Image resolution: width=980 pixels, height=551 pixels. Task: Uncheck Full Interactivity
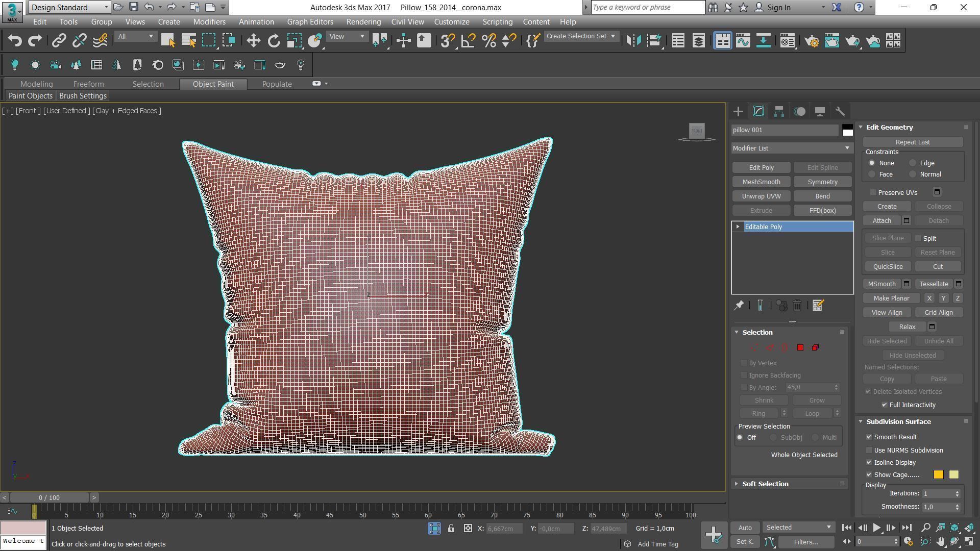[885, 405]
